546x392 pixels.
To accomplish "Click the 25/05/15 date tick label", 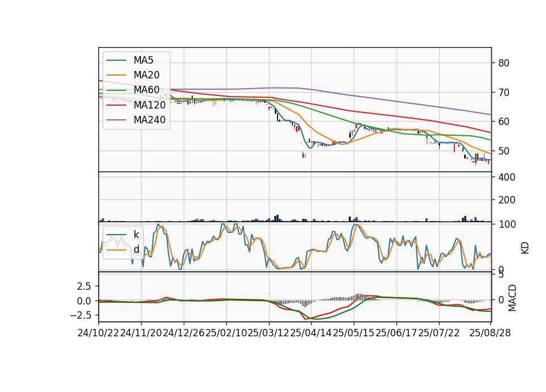I will 353,333.
